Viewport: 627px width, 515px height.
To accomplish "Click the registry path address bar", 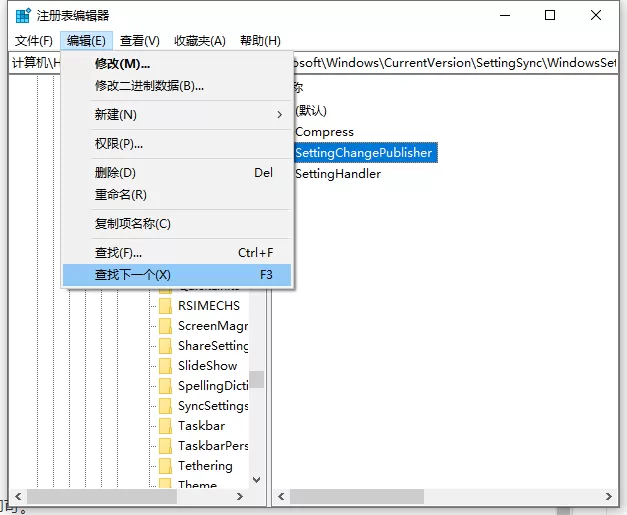I will [x=314, y=63].
